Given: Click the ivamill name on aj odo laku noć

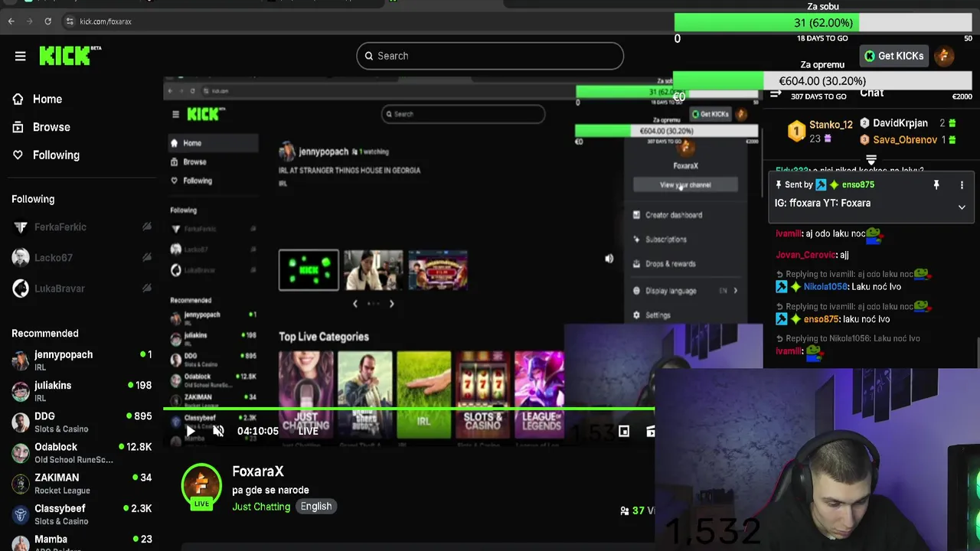Looking at the screenshot, I should pyautogui.click(x=789, y=234).
